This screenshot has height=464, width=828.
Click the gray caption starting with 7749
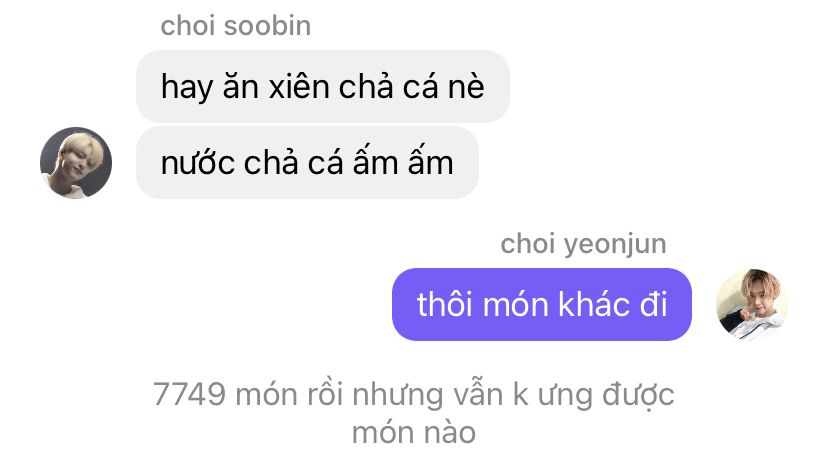point(413,413)
